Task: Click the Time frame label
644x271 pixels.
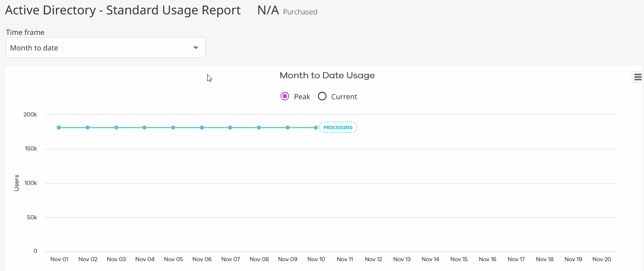Action: [x=25, y=32]
